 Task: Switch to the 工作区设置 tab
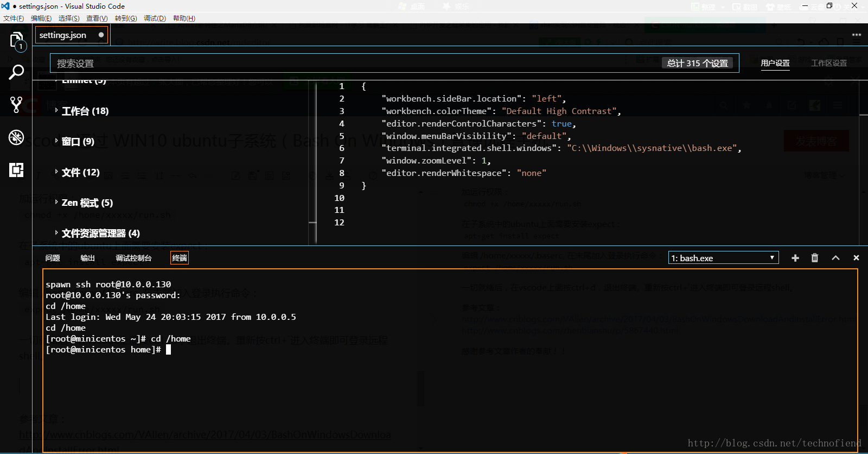[828, 63]
